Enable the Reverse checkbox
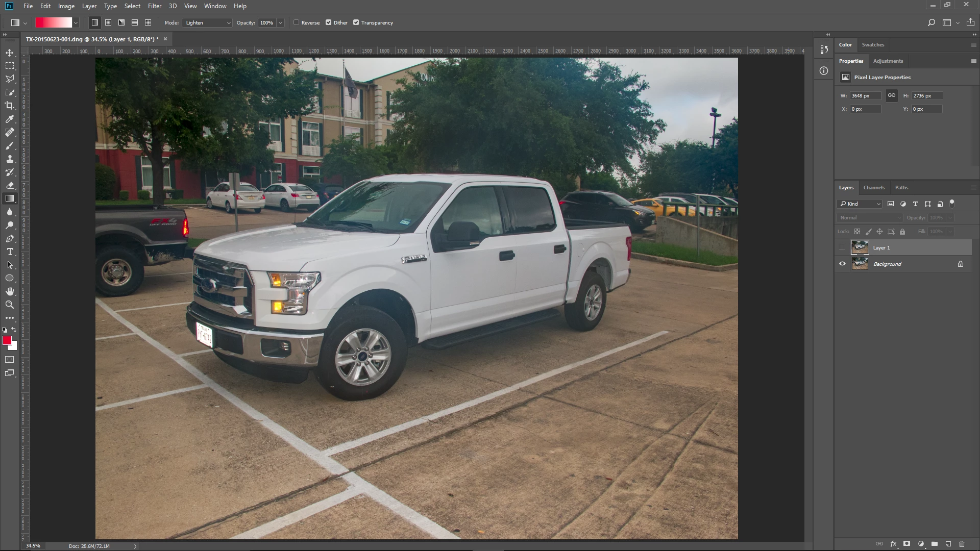 pyautogui.click(x=297, y=22)
